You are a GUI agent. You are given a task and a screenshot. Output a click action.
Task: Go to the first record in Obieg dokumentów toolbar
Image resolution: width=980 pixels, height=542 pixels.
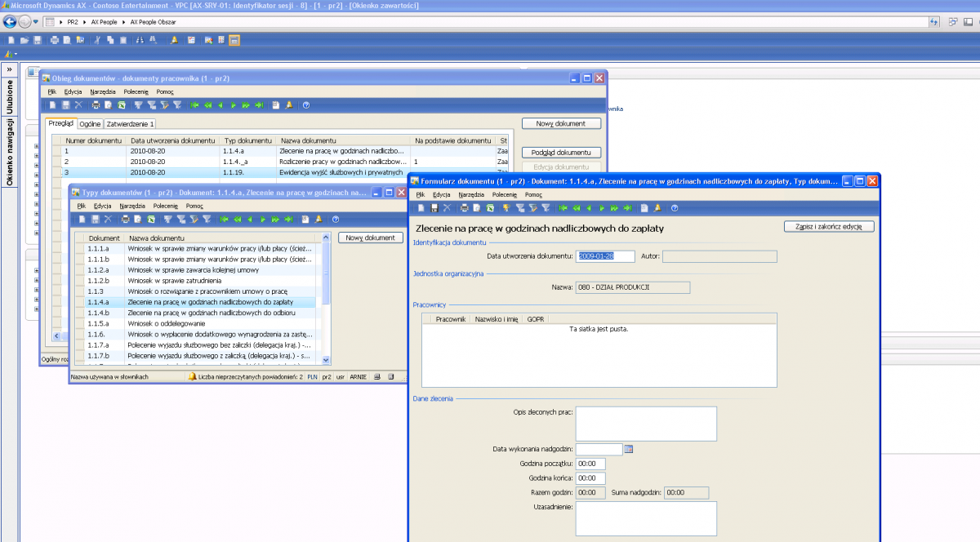(194, 105)
